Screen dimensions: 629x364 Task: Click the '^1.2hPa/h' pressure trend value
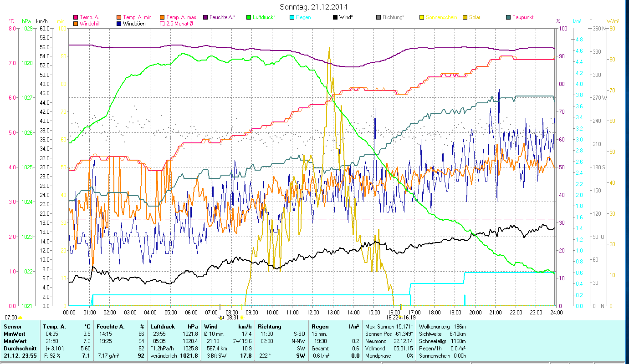[x=162, y=349]
